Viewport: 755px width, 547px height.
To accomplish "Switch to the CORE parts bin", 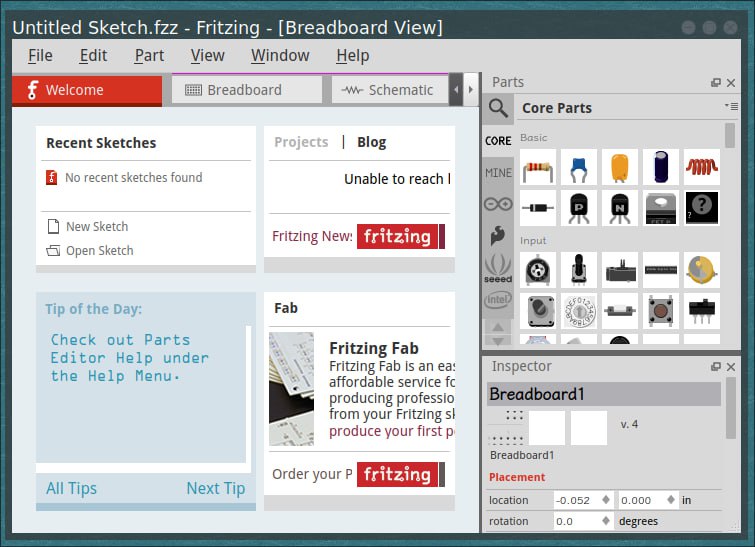I will click(498, 141).
